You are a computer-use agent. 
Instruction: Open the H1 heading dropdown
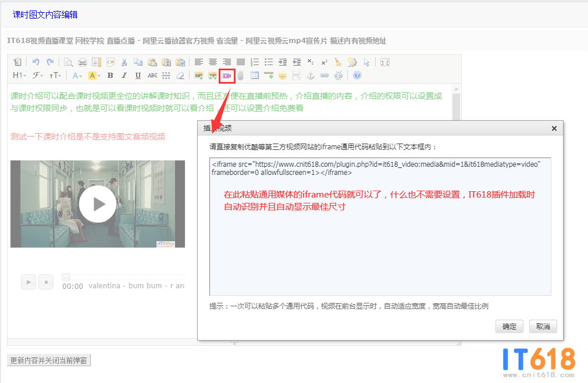19,76
